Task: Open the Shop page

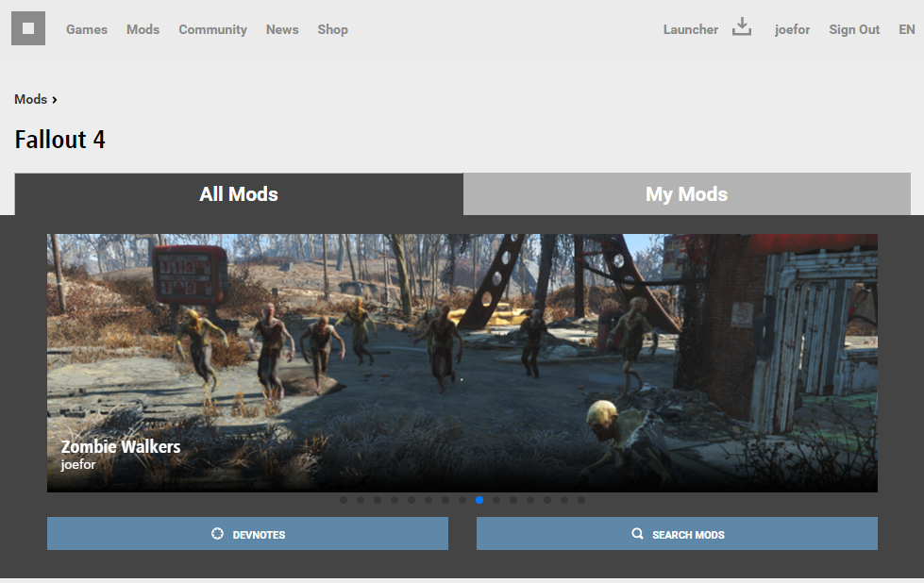Action: tap(332, 29)
